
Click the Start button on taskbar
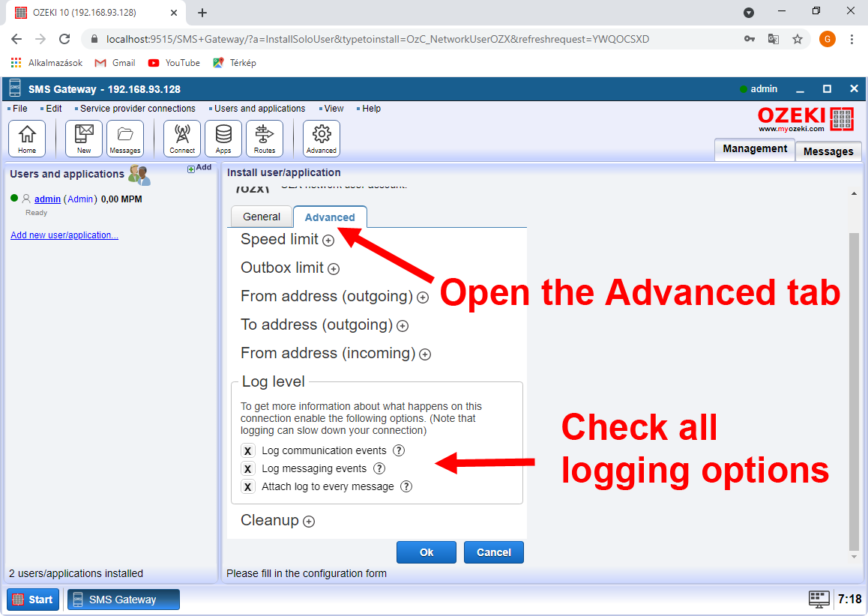(x=33, y=600)
